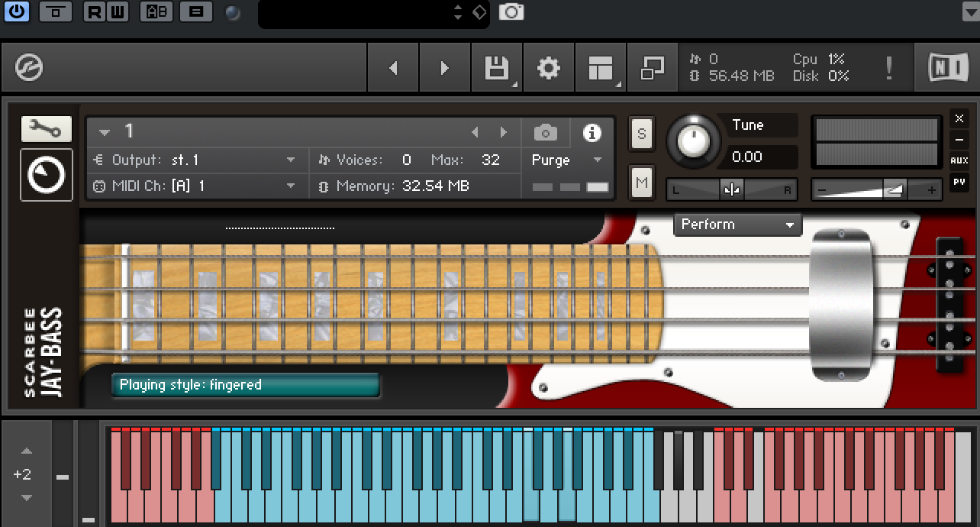Click the minimize view windows icon
Viewport: 980px width, 527px height.
coord(653,69)
